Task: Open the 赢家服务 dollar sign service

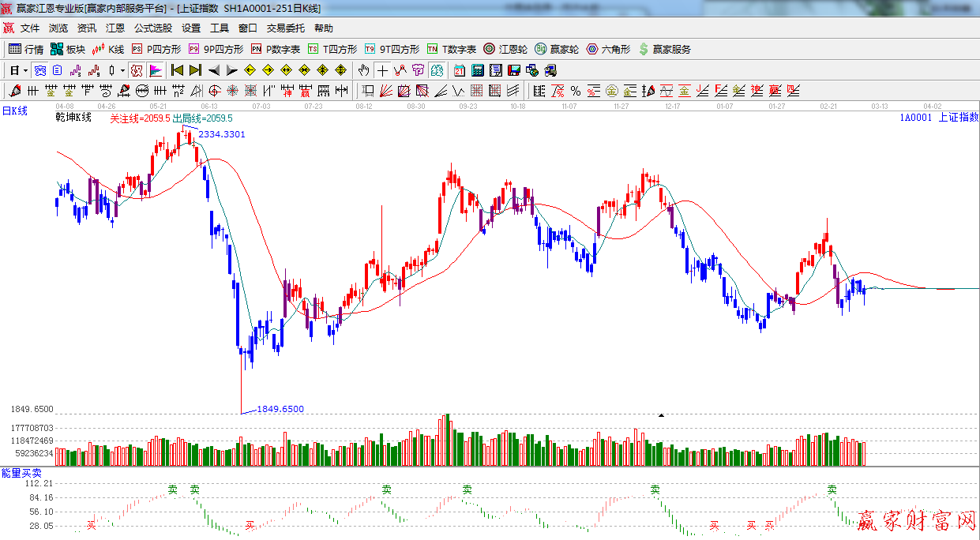Action: 664,49
